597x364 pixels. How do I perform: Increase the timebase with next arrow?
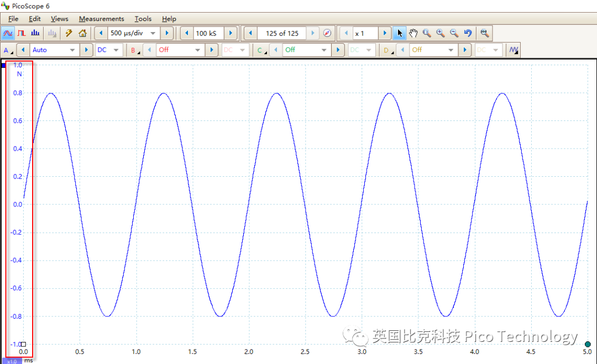coord(167,33)
